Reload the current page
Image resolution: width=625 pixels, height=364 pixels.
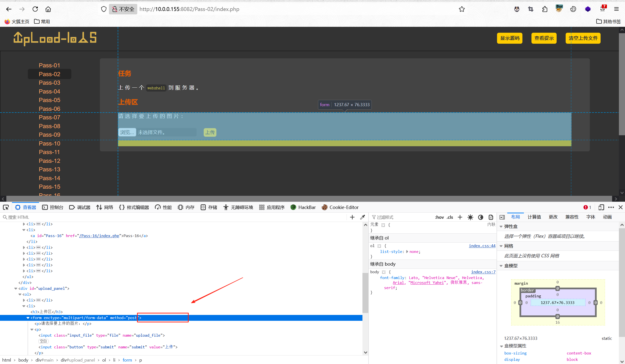pos(35,9)
